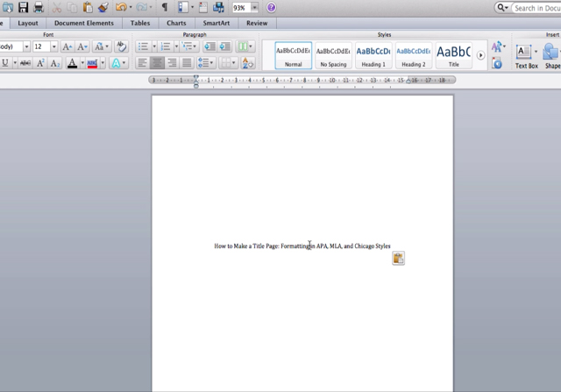The width and height of the screenshot is (561, 392).
Task: Toggle bulleted list
Action: (x=143, y=46)
